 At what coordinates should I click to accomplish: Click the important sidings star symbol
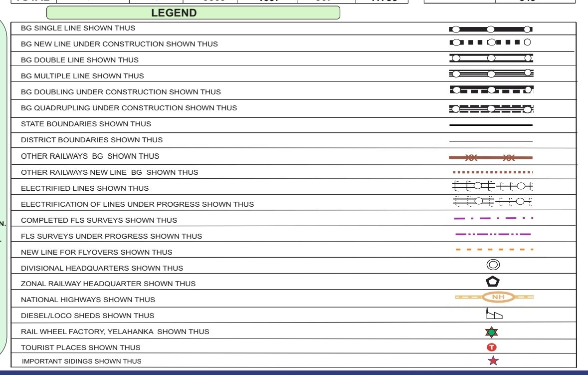click(493, 361)
